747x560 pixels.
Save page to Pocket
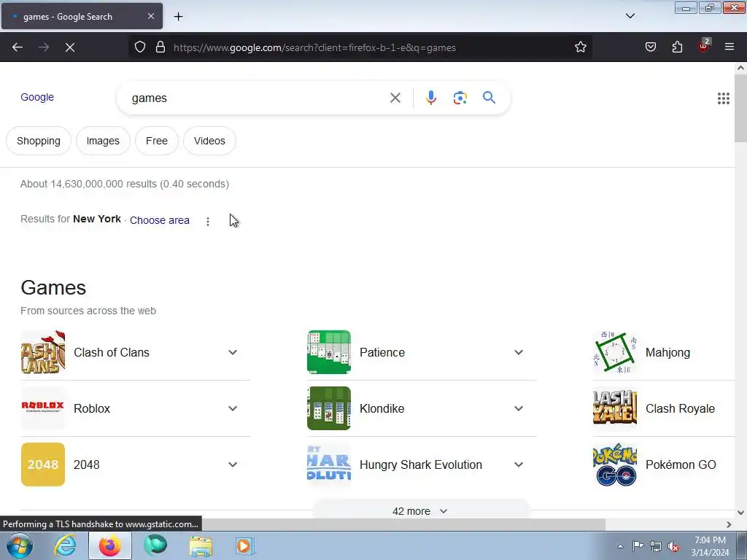[650, 47]
